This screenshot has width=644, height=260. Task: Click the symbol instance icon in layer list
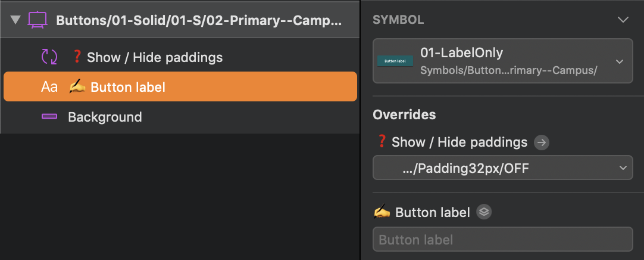[x=49, y=57]
